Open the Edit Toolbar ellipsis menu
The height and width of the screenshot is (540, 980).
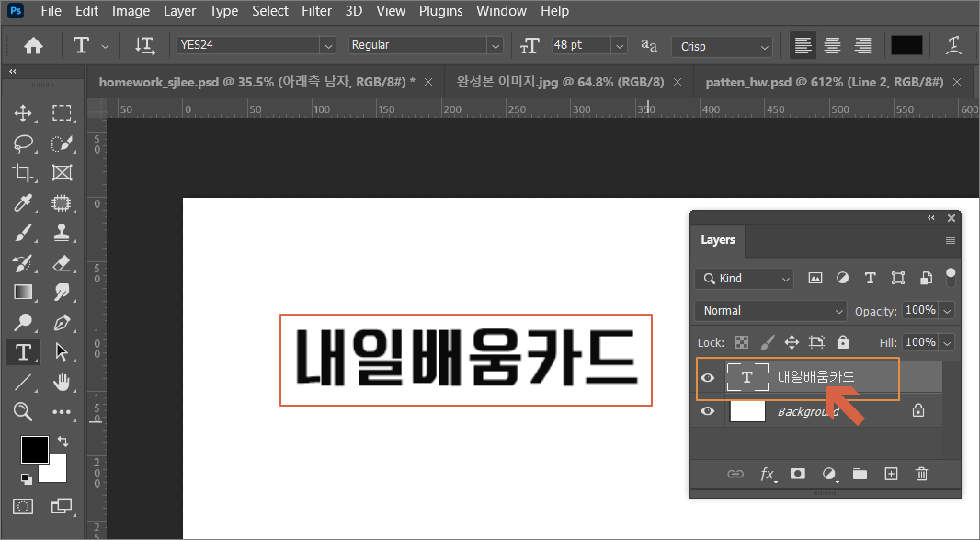(62, 412)
